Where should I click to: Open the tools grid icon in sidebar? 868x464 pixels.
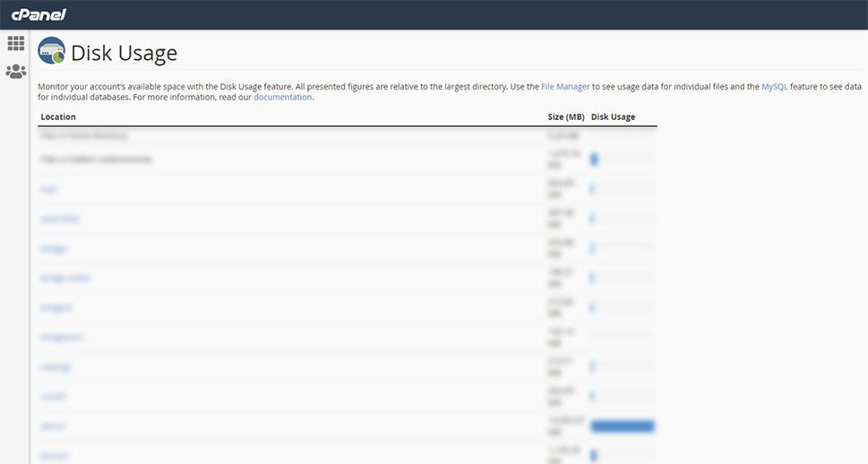(15, 43)
